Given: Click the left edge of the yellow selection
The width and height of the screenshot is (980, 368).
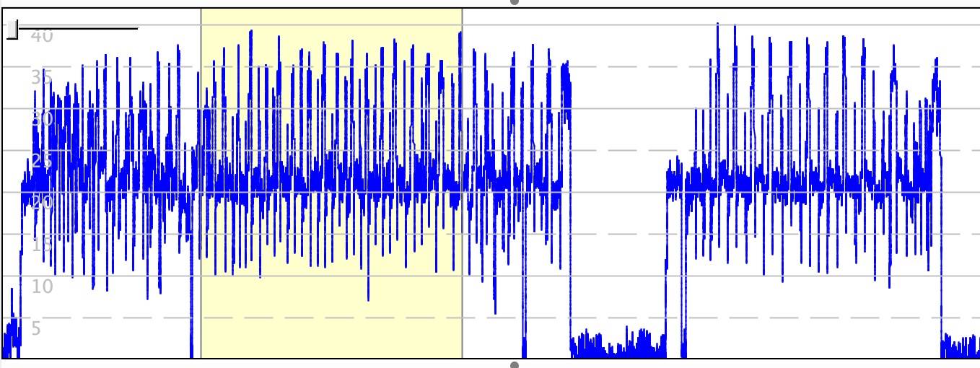Looking at the screenshot, I should pyautogui.click(x=201, y=180).
